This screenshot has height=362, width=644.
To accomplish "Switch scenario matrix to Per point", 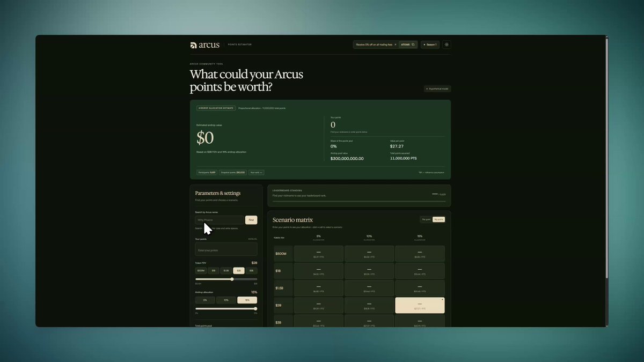I will [426, 219].
